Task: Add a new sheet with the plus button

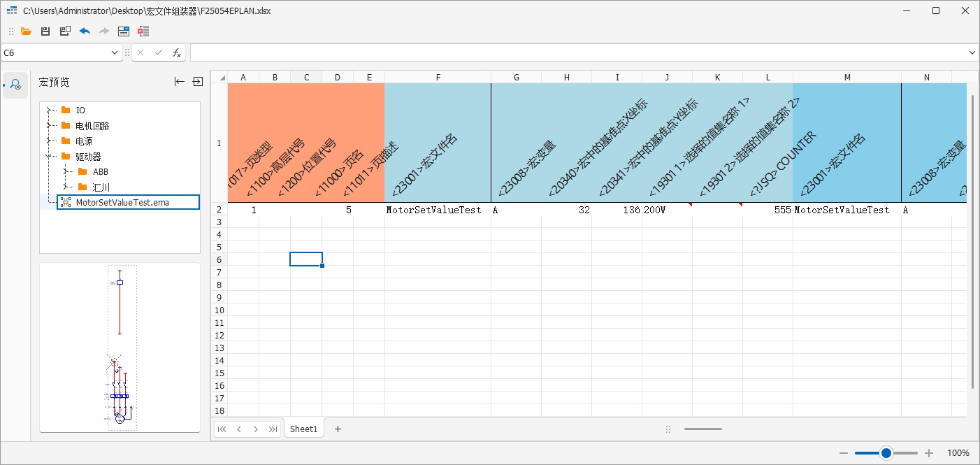Action: point(338,429)
